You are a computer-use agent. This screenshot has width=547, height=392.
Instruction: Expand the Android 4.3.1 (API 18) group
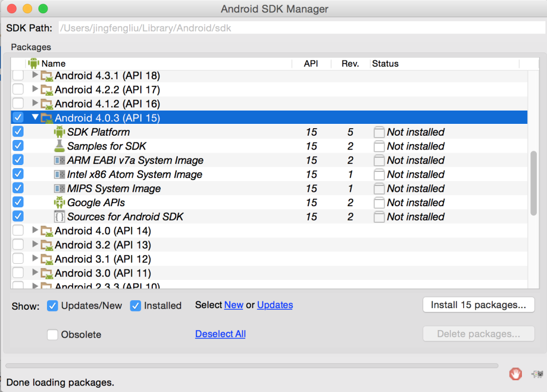pyautogui.click(x=35, y=75)
